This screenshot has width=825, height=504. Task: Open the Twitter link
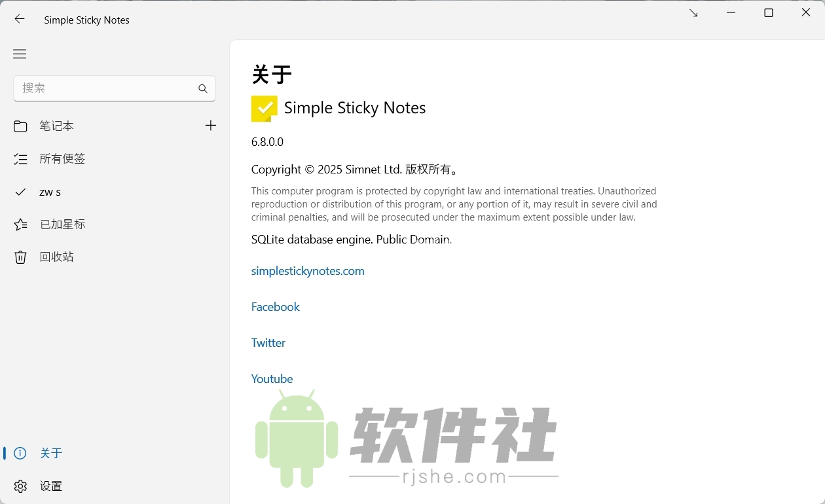point(268,342)
